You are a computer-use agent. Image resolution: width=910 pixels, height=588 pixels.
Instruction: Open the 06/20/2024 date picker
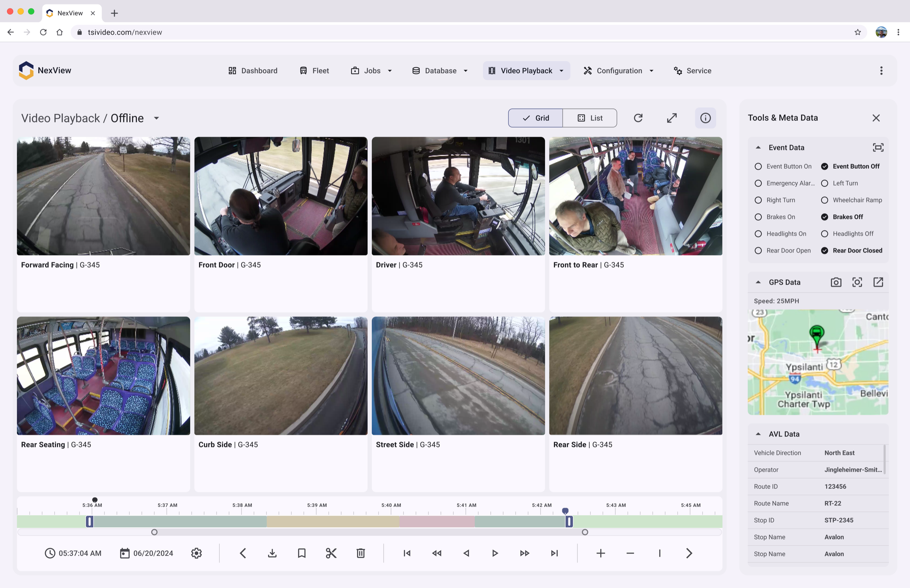pos(146,553)
